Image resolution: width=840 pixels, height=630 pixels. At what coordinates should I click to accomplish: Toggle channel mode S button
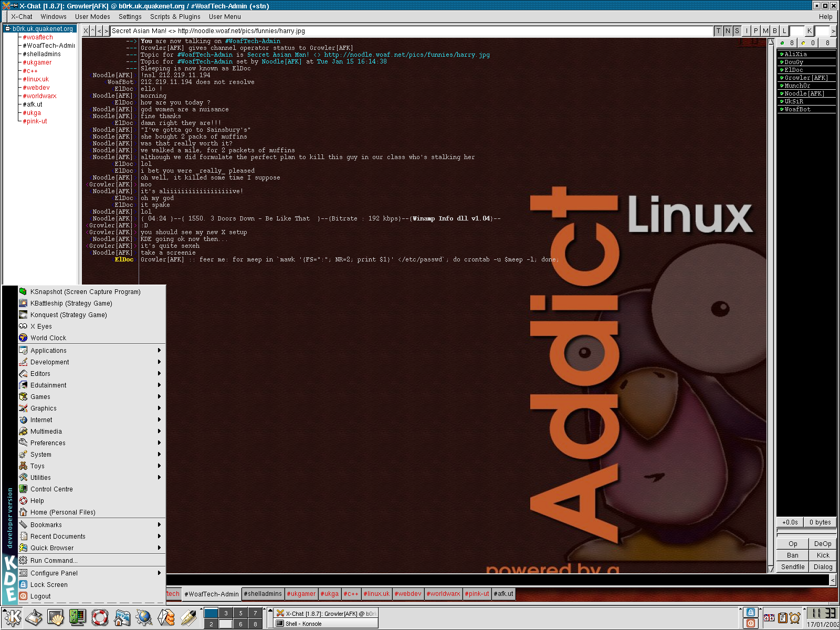tap(737, 31)
